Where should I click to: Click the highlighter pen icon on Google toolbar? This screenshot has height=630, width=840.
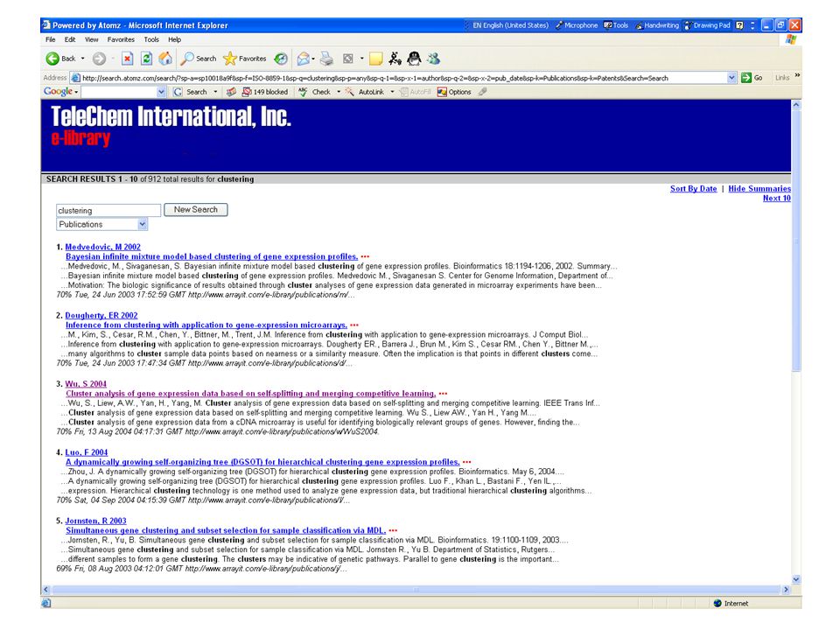483,92
